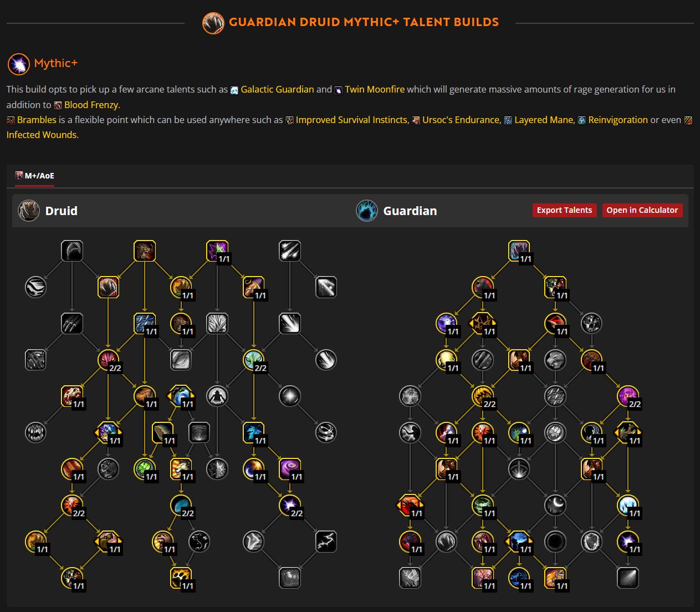700x612 pixels.
Task: Switch to the M+/AoE tab
Action: click(35, 176)
